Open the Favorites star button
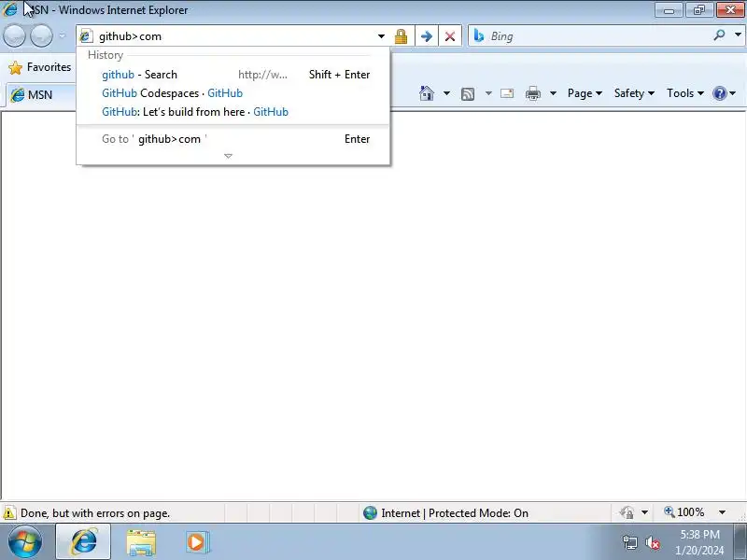747x560 pixels. 39,67
